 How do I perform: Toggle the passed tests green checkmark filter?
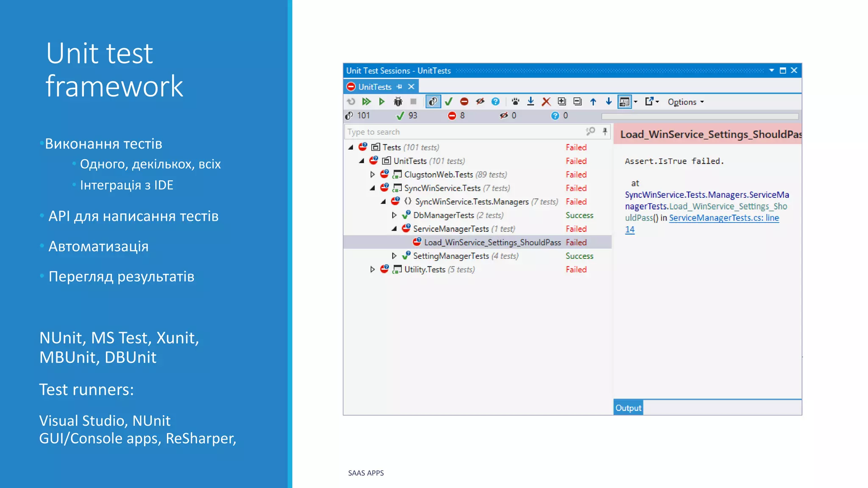449,102
